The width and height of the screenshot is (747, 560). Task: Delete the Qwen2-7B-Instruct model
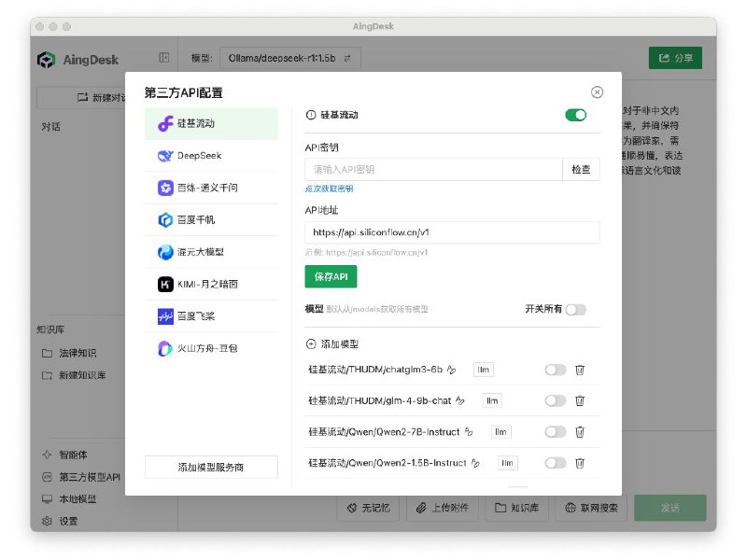point(580,432)
